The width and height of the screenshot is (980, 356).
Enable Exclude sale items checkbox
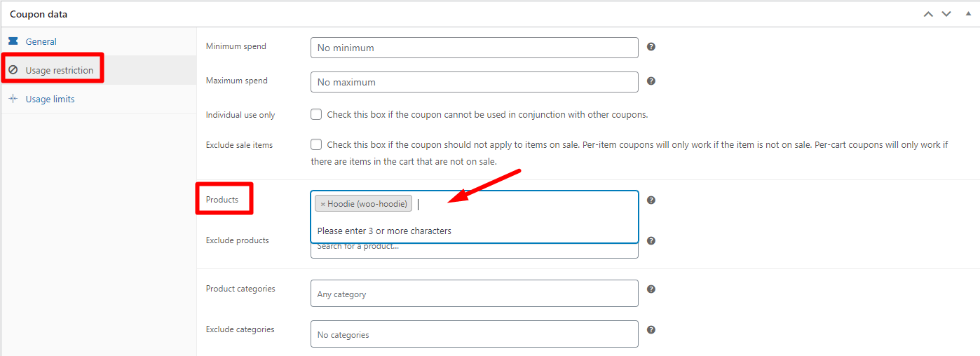tap(316, 144)
